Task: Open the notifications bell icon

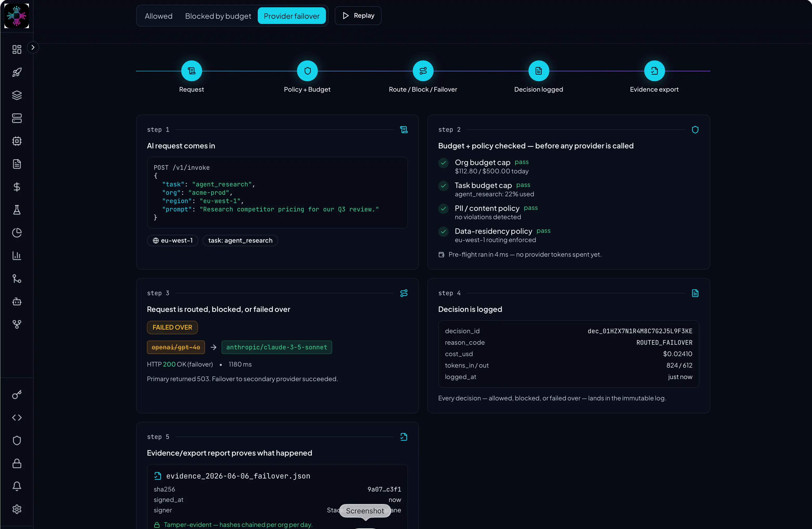Action: 17,486
